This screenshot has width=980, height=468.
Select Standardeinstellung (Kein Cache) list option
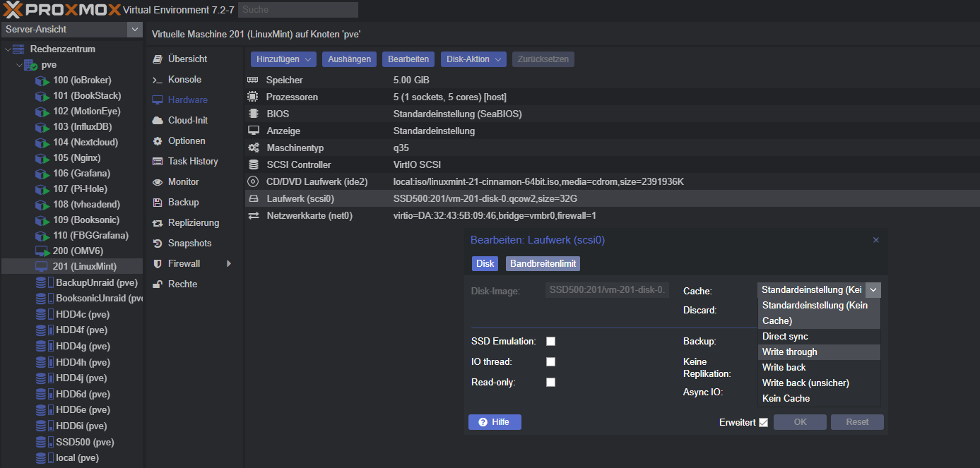click(820, 313)
